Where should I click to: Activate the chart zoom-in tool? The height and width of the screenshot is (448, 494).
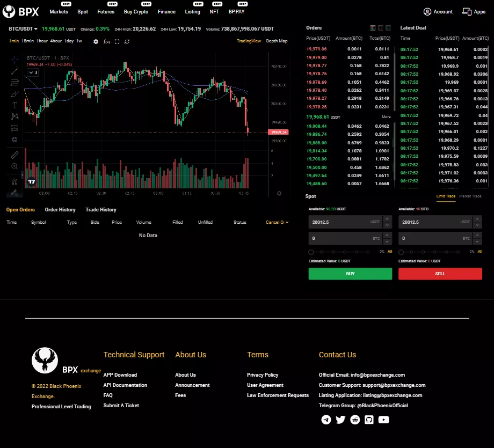[14, 166]
